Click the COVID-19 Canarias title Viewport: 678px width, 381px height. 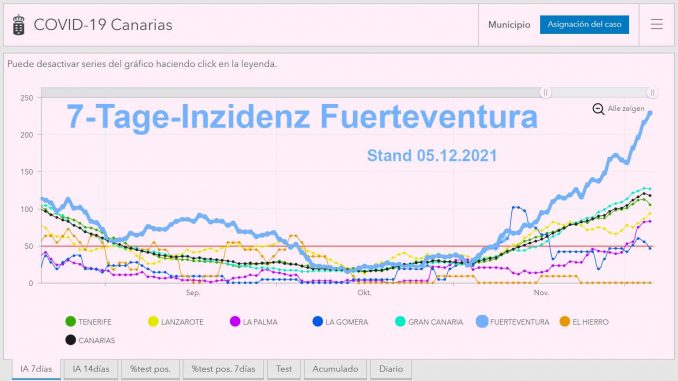pos(103,25)
